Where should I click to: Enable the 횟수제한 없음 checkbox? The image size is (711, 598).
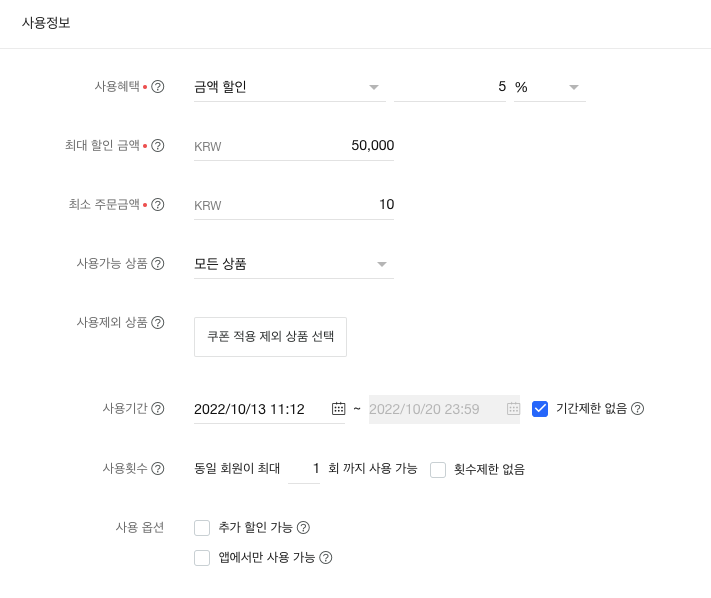[x=438, y=469]
